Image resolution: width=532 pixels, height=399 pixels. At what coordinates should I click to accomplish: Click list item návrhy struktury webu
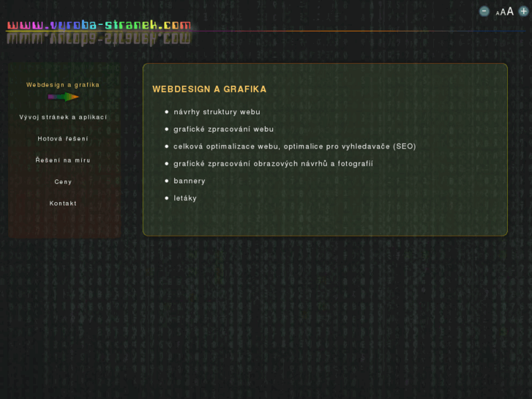(217, 112)
